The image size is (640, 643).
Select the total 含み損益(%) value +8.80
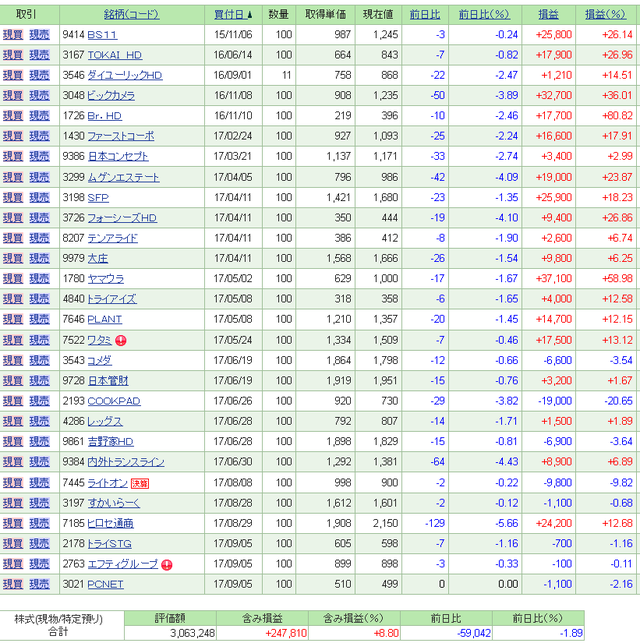point(386,634)
